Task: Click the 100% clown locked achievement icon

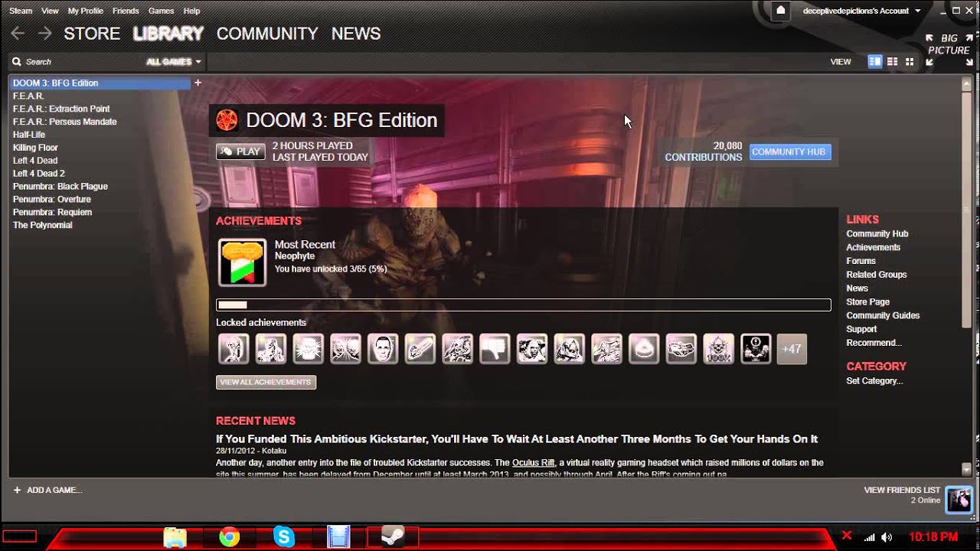Action: coord(718,349)
